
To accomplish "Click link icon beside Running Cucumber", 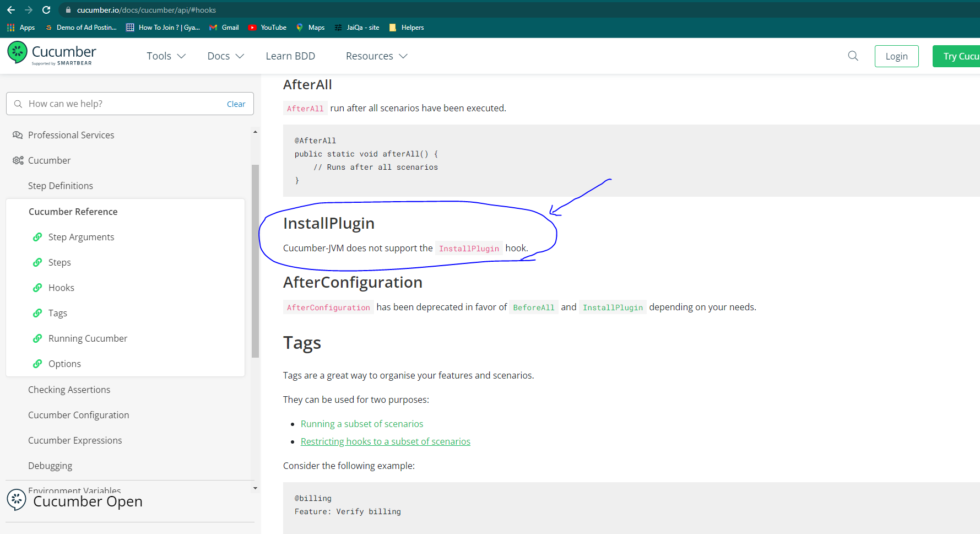I will point(37,338).
